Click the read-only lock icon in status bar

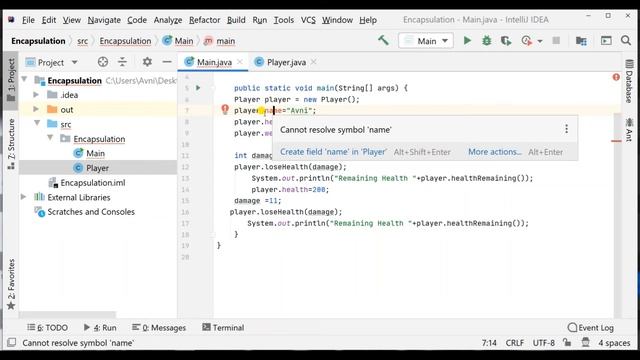click(x=567, y=342)
